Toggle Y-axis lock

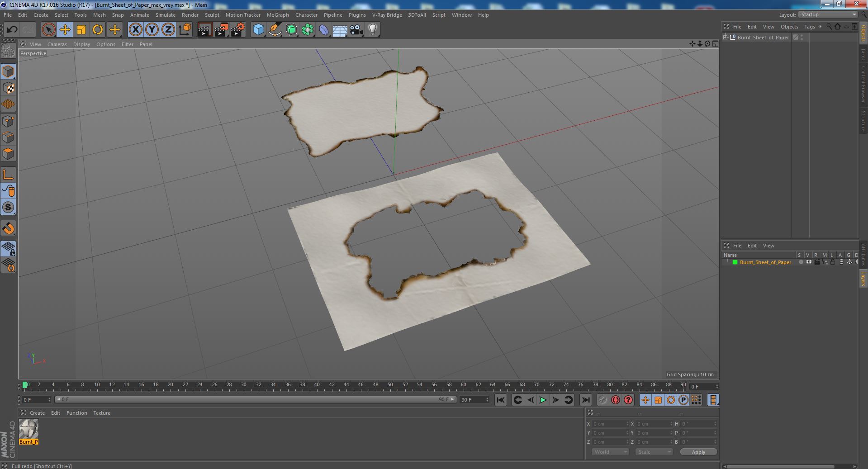(x=152, y=30)
